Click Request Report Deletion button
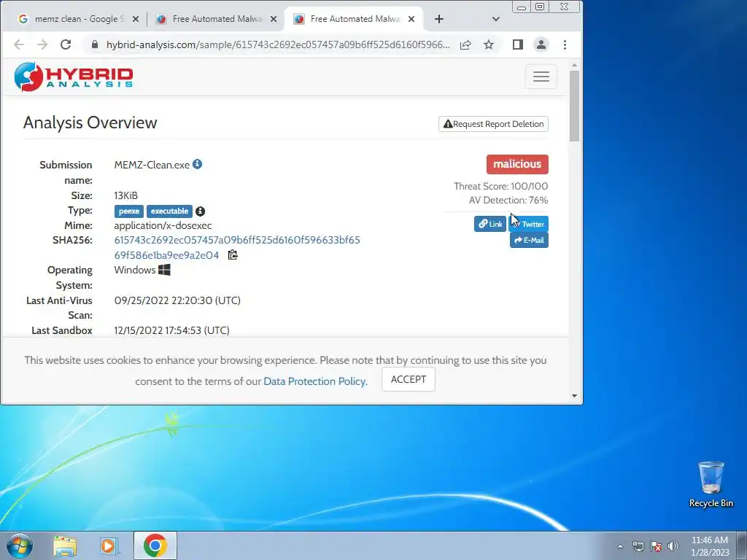This screenshot has width=747, height=560. (x=494, y=124)
